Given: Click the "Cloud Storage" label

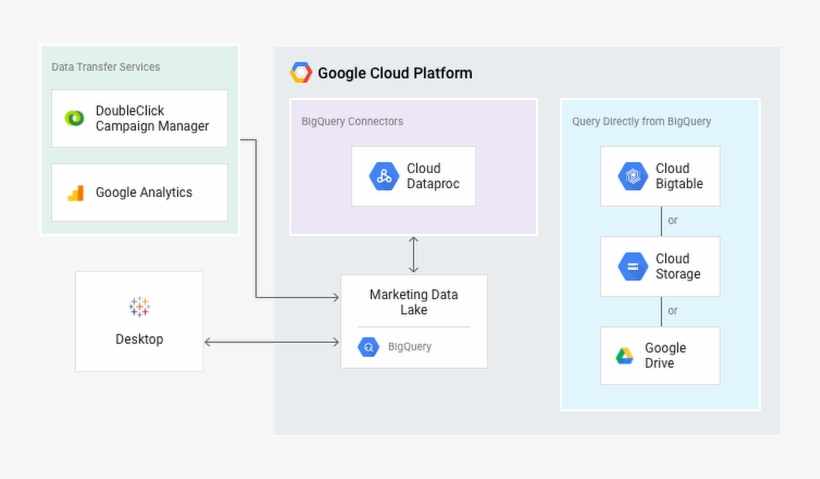Looking at the screenshot, I should click(678, 267).
